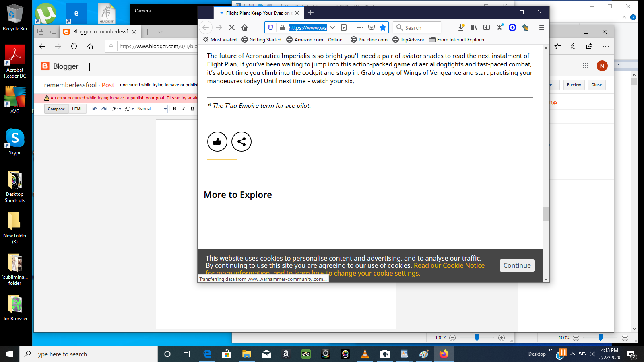Viewport: 644px width, 362px height.
Task: Undo in Blogger editor
Action: [95, 109]
